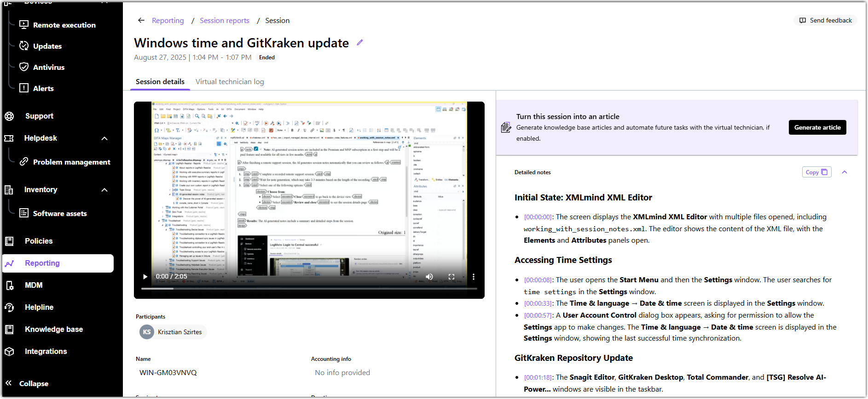Open the video more options menu
Viewport: 868px width, 399px height.
(x=474, y=277)
